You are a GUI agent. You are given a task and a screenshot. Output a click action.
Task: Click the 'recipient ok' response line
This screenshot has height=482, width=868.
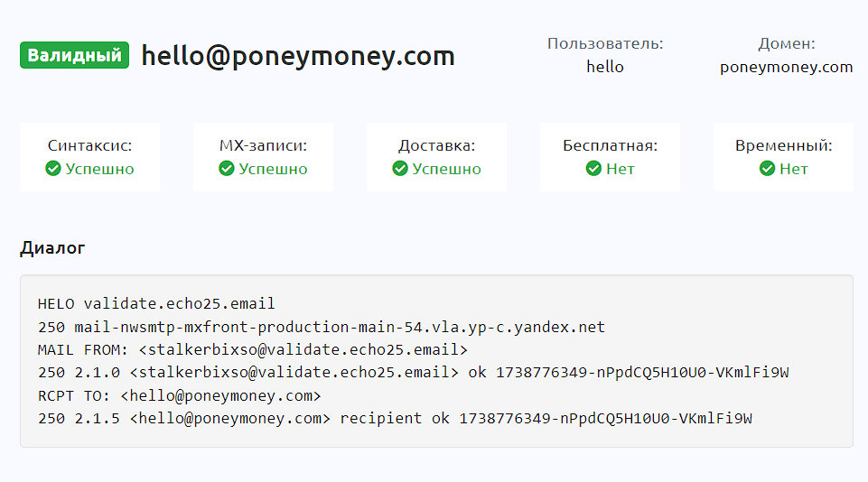pyautogui.click(x=396, y=419)
